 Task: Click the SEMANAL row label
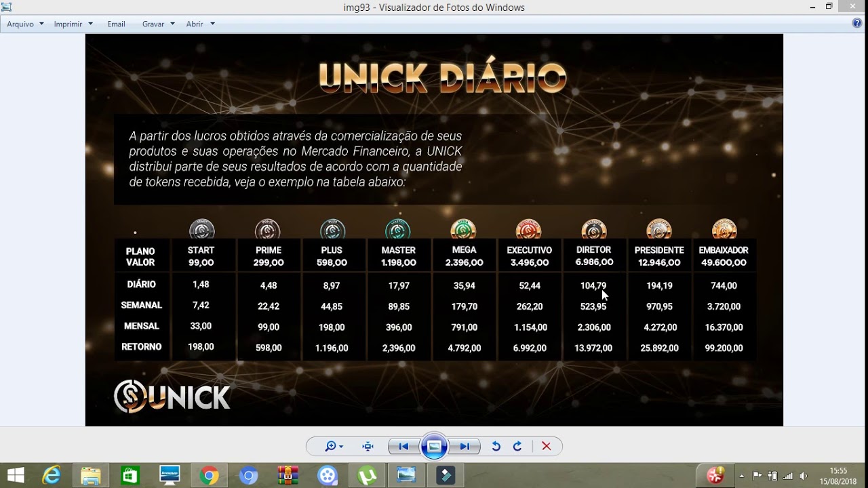click(141, 306)
